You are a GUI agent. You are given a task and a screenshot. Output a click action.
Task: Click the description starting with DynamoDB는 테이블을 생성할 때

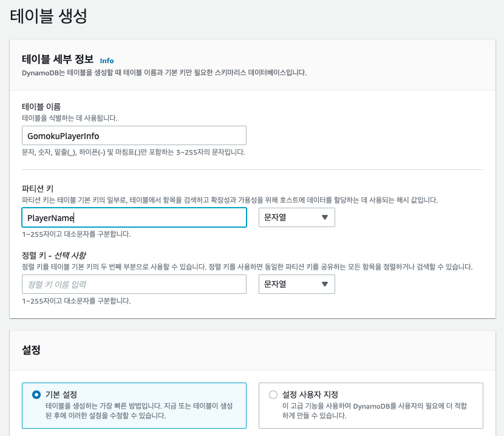164,73
